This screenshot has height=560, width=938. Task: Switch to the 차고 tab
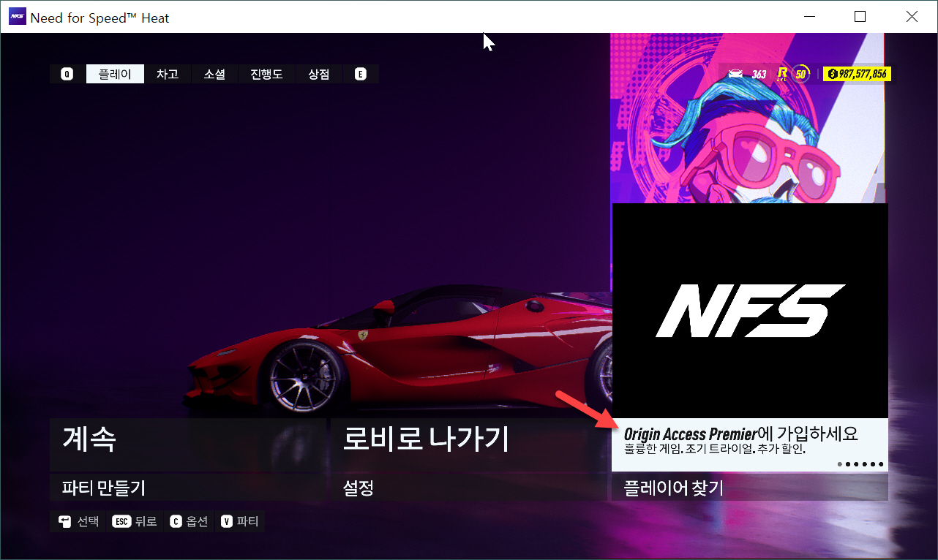pos(168,74)
